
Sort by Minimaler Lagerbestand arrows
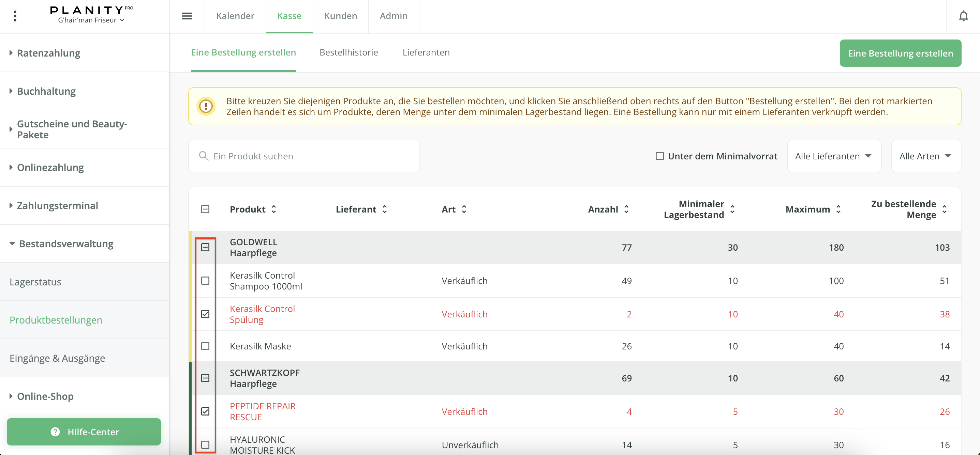tap(732, 209)
